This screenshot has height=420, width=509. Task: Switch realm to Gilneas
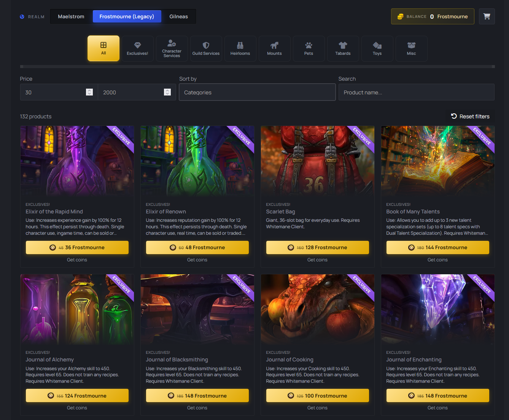pos(179,16)
